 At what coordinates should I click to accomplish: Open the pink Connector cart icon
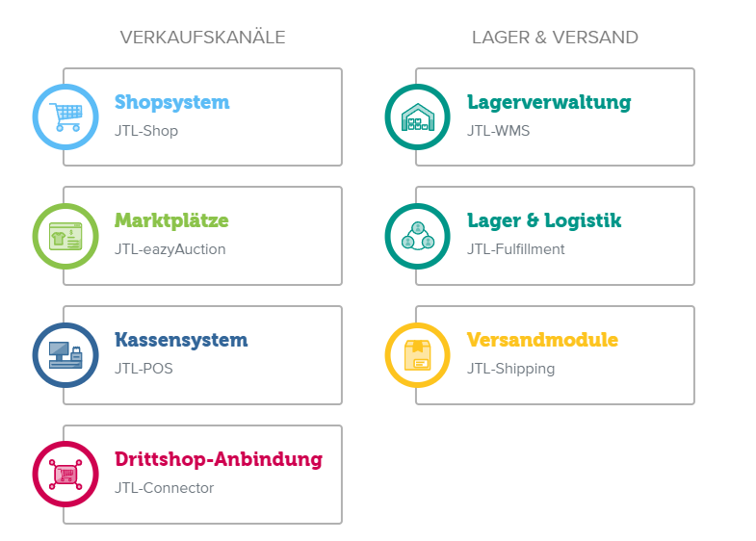point(65,474)
